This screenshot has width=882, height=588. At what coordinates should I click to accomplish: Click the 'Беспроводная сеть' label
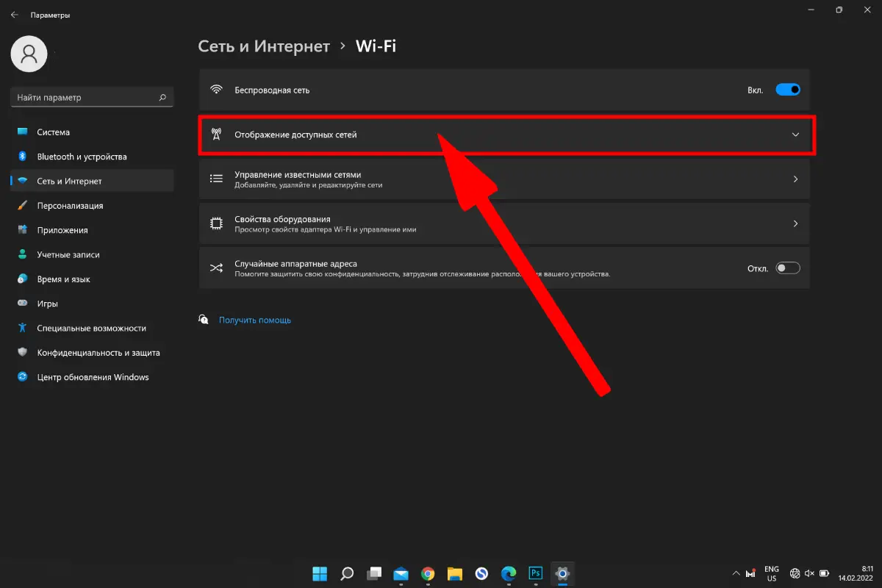click(x=272, y=90)
